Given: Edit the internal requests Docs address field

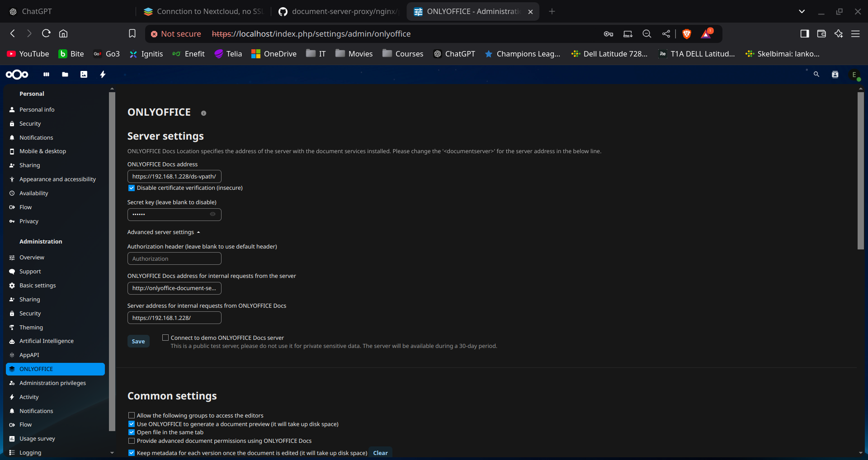Looking at the screenshot, I should 174,288.
